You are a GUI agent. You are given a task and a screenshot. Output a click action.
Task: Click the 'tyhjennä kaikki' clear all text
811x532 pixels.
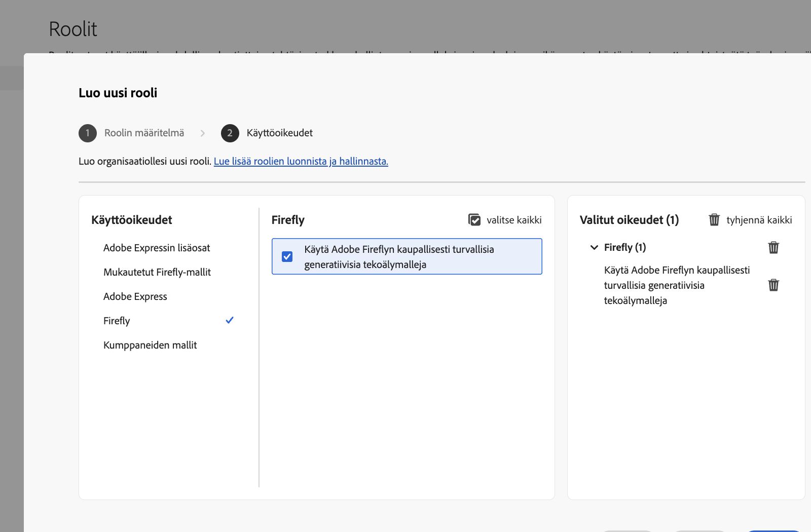pos(759,220)
